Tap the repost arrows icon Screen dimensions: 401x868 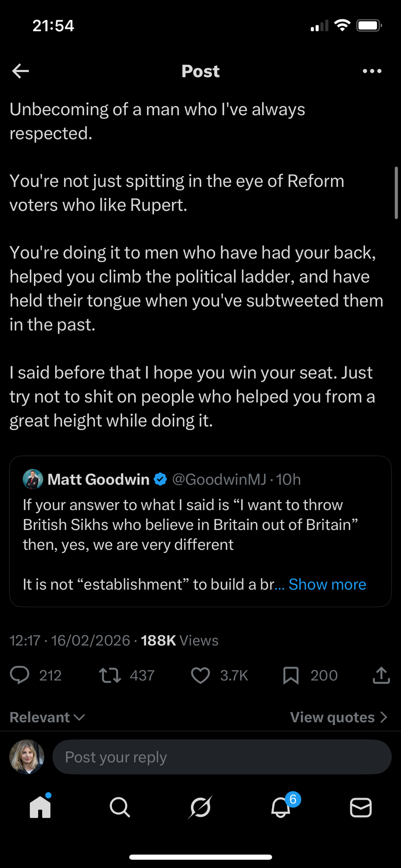pyautogui.click(x=110, y=675)
